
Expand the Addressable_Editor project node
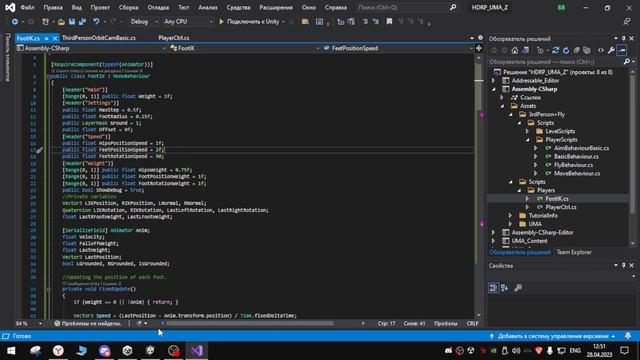pyautogui.click(x=493, y=80)
